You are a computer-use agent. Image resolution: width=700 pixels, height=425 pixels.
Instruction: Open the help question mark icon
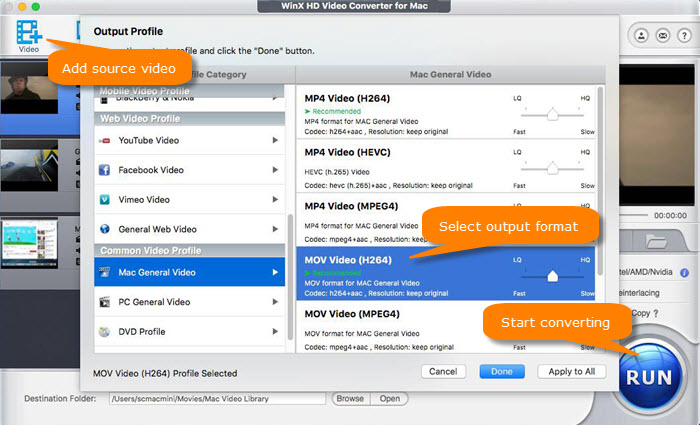(684, 35)
